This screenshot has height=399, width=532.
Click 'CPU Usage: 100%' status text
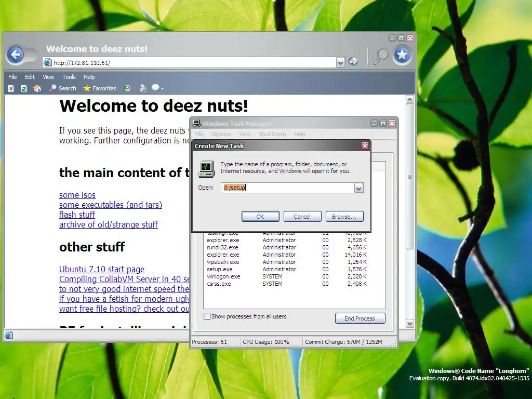[266, 342]
